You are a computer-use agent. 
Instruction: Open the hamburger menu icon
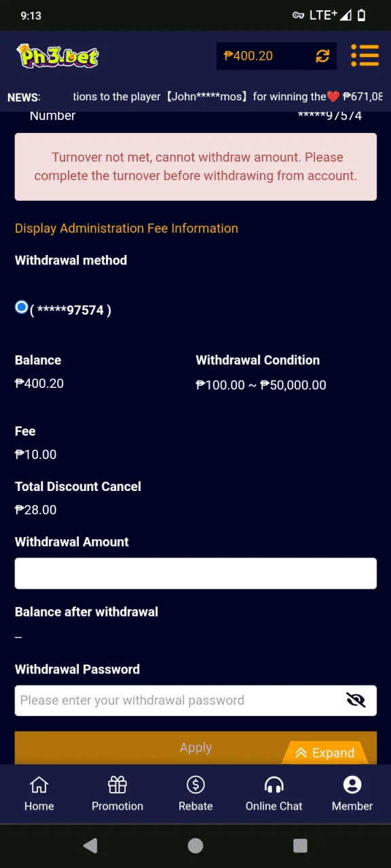tap(365, 56)
